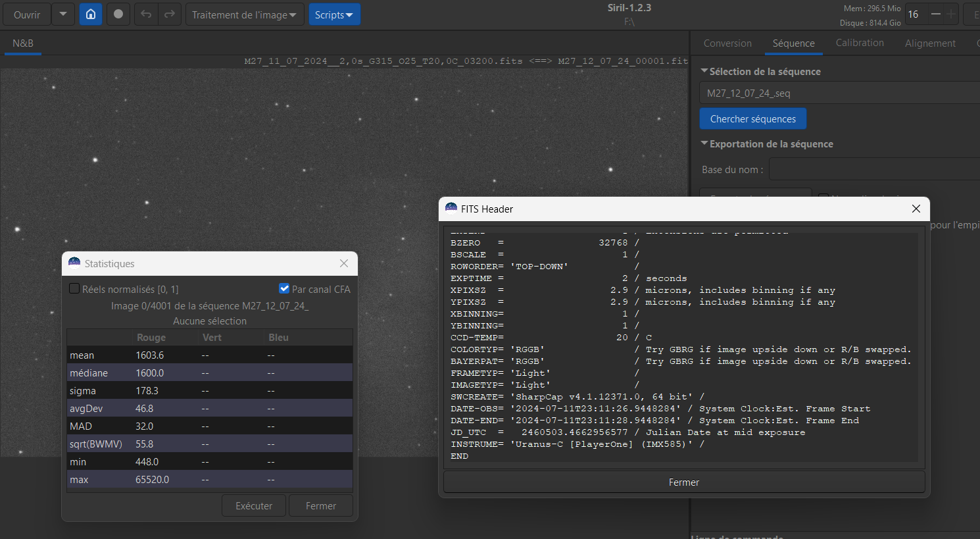Image resolution: width=980 pixels, height=539 pixels.
Task: Switch to the Alignement tab
Action: (x=930, y=43)
